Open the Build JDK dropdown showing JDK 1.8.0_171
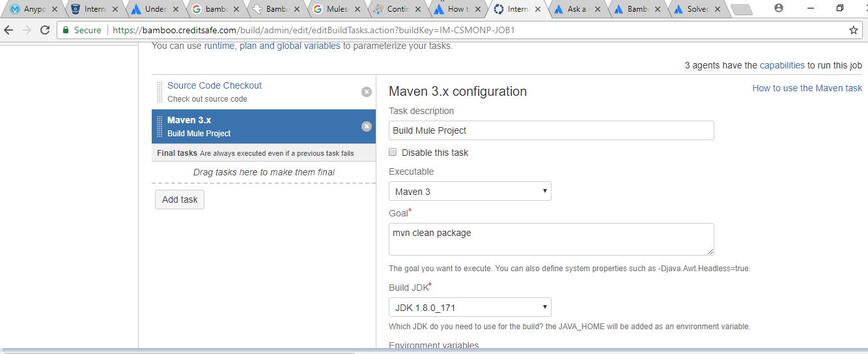Viewport: 868px width, 354px height. [x=470, y=307]
